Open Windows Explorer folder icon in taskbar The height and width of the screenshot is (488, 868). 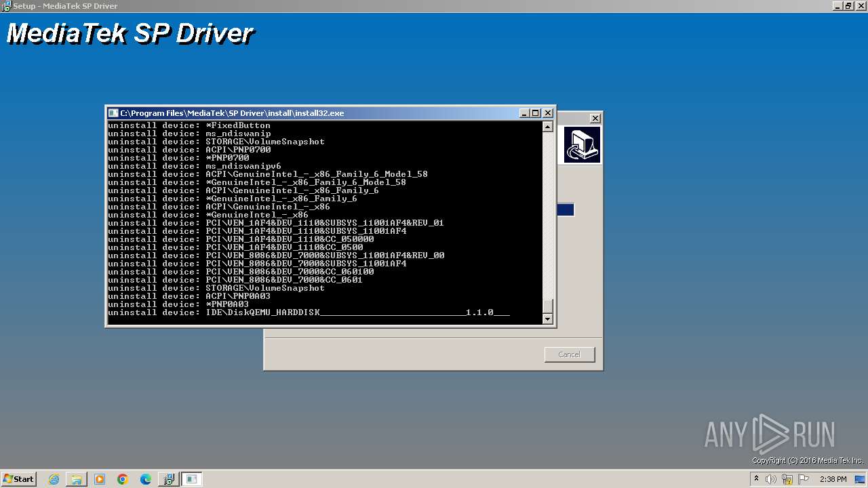pyautogui.click(x=77, y=479)
